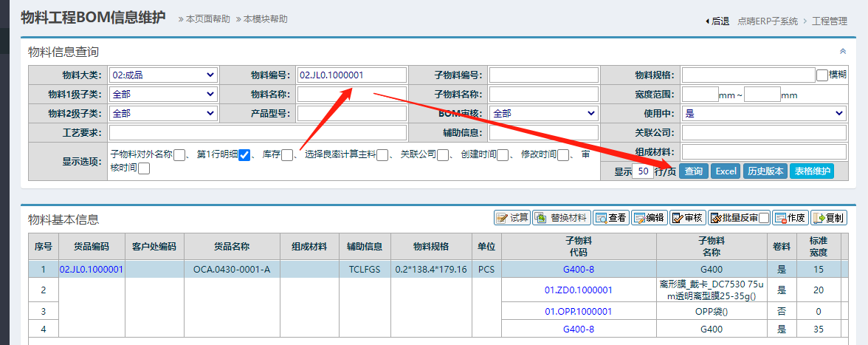The image size is (868, 345).
Task: Open G400-8 link in row 1
Action: 579,269
